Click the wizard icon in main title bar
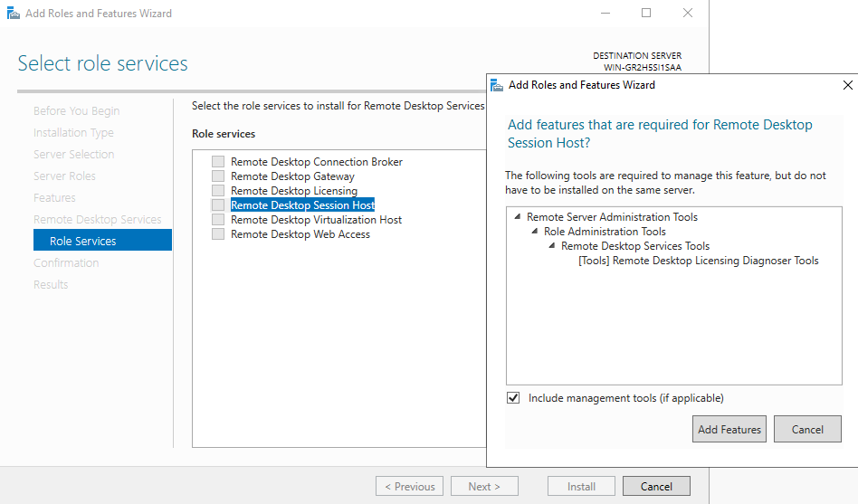 (14, 14)
